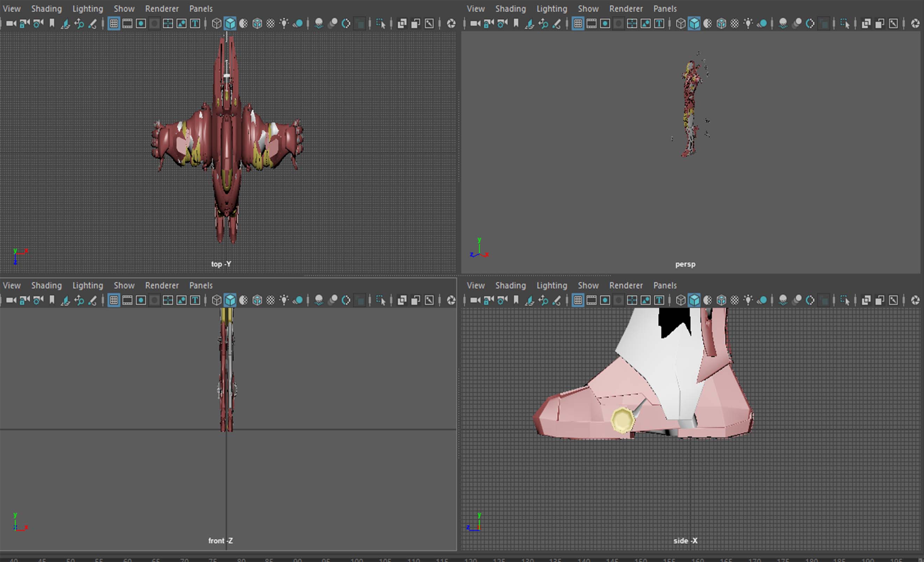
Task: Enable wireframe shading in persp panel toolbar
Action: pos(680,23)
